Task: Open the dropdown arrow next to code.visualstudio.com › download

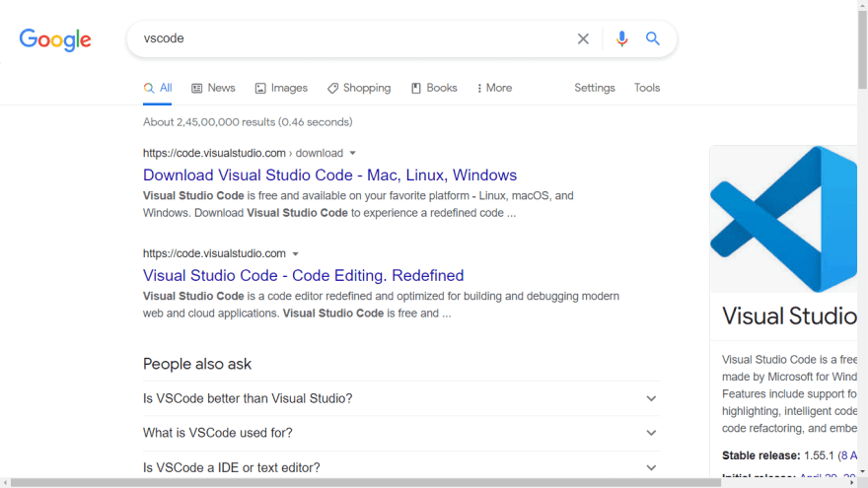Action: coord(353,153)
